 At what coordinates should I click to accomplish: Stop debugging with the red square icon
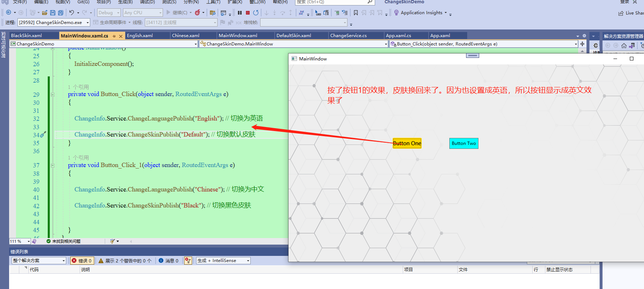[x=248, y=13]
